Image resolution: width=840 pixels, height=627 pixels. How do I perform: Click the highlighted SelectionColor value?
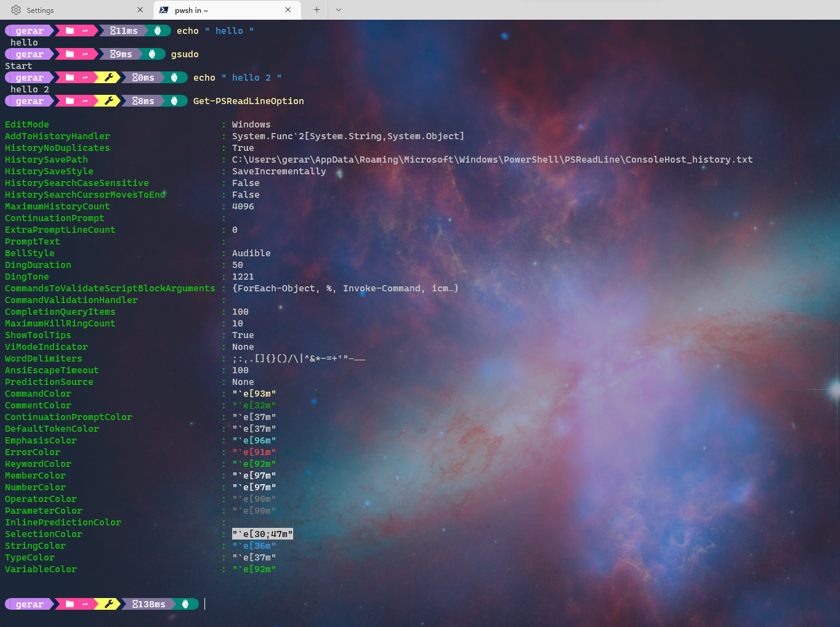262,534
